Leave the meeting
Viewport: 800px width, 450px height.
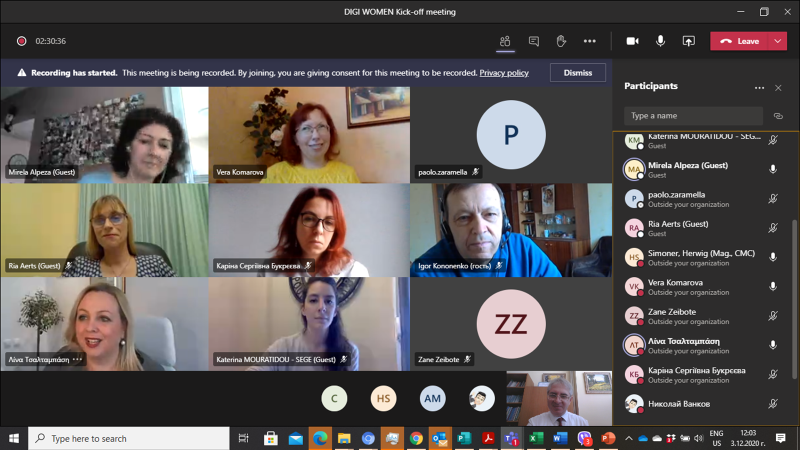tap(739, 41)
